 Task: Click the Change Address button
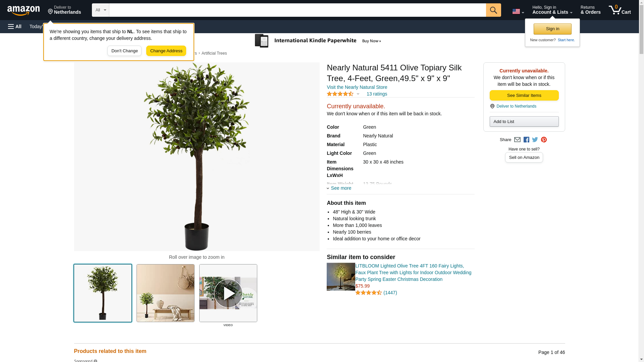tap(166, 51)
